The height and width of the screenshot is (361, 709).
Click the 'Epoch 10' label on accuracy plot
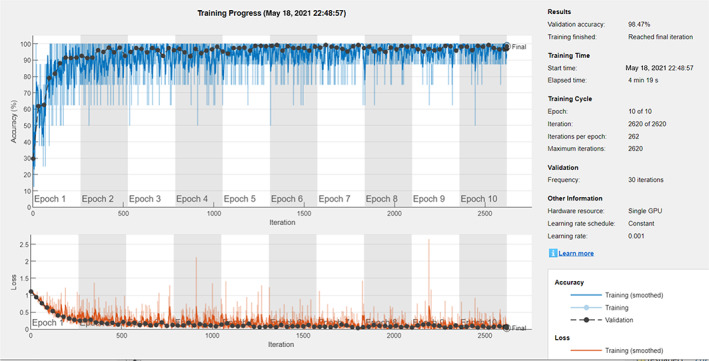(479, 199)
